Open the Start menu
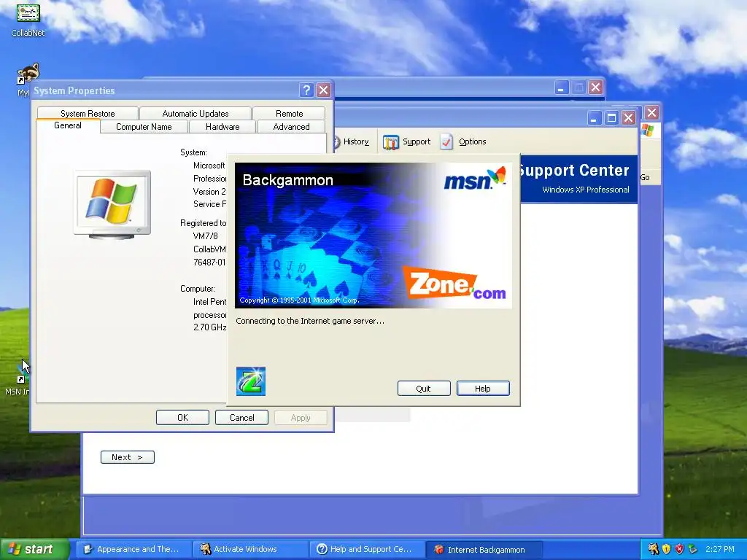Image resolution: width=747 pixels, height=560 pixels. click(x=34, y=549)
